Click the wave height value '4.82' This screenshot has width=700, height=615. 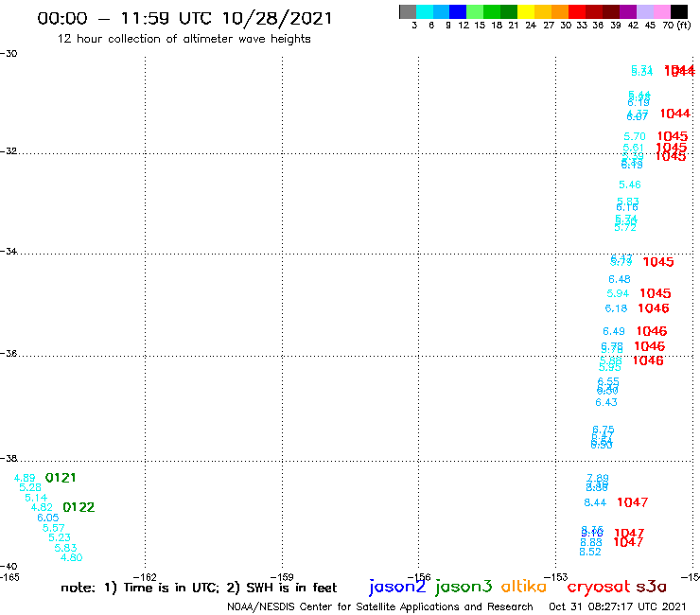click(x=42, y=508)
